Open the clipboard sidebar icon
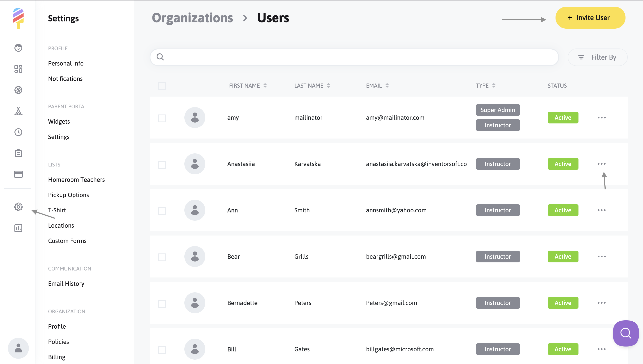The height and width of the screenshot is (364, 643). [18, 153]
